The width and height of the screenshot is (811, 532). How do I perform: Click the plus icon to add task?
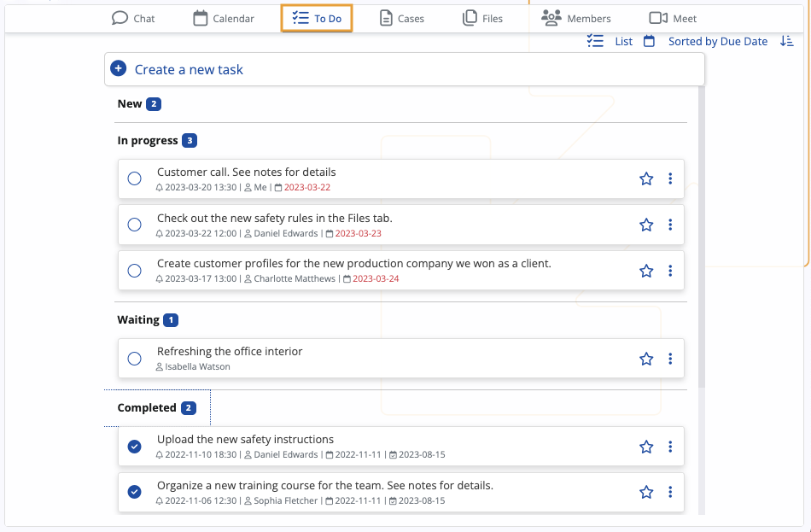[x=119, y=68]
